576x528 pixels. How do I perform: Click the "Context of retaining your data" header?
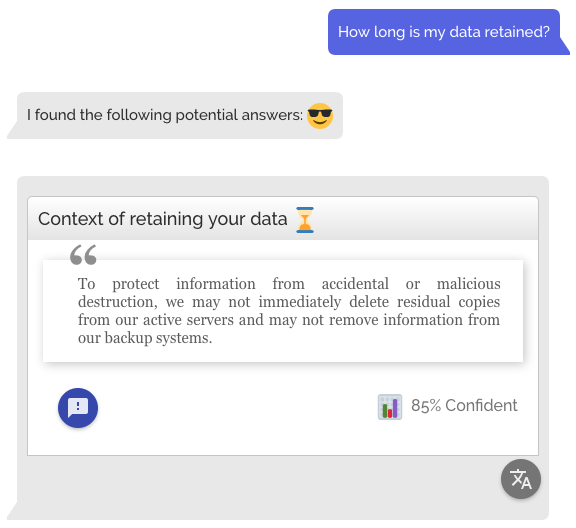click(x=283, y=219)
